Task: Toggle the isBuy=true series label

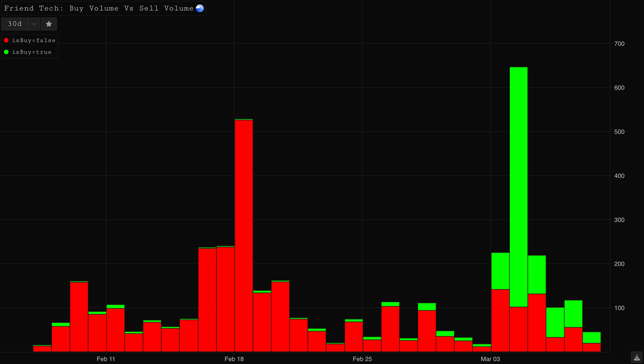Action: (32, 52)
